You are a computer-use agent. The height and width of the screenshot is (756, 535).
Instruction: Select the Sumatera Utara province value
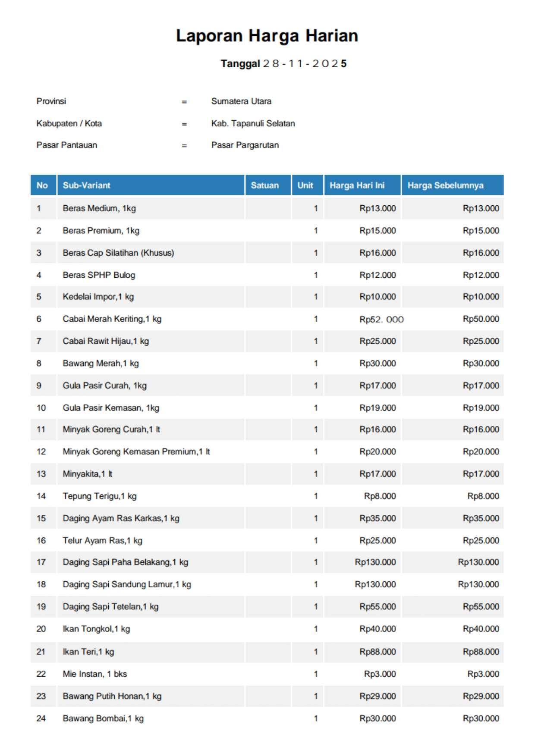[x=241, y=101]
